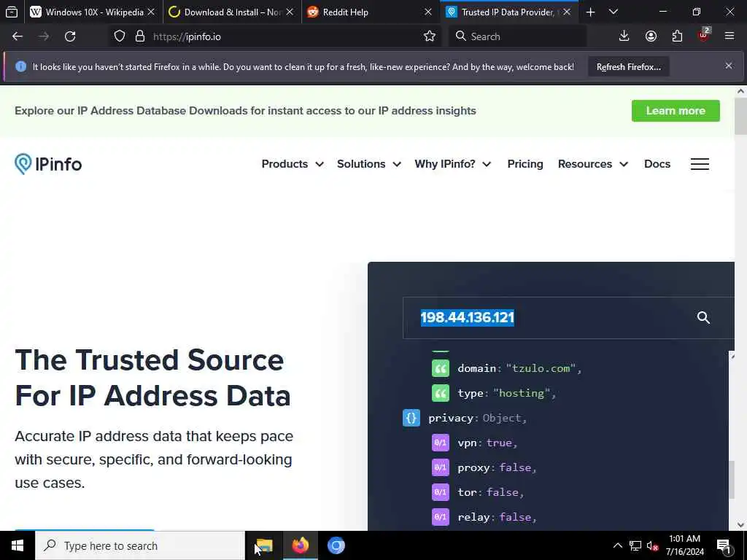Focus the Firefox Search box
Viewport: 747px width, 560px height.
517,36
